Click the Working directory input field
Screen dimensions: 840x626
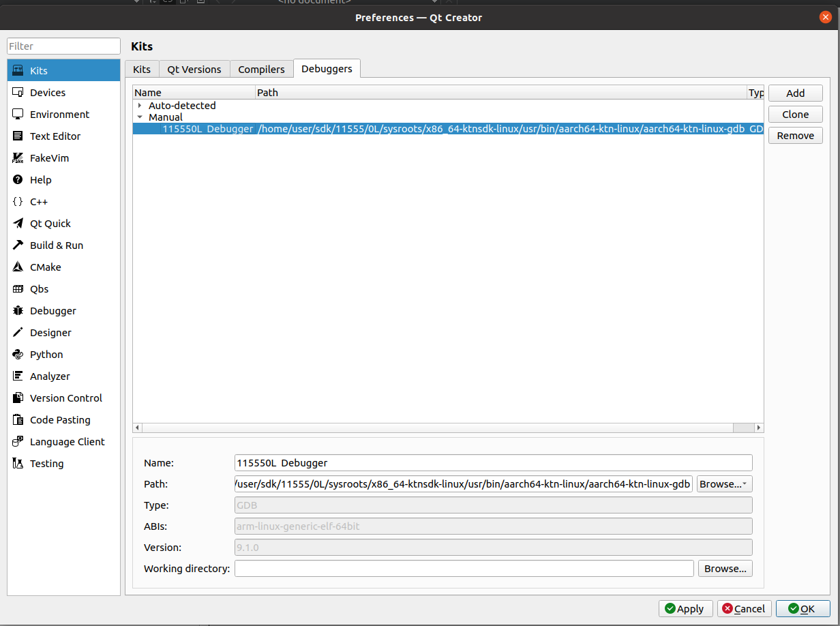point(464,569)
